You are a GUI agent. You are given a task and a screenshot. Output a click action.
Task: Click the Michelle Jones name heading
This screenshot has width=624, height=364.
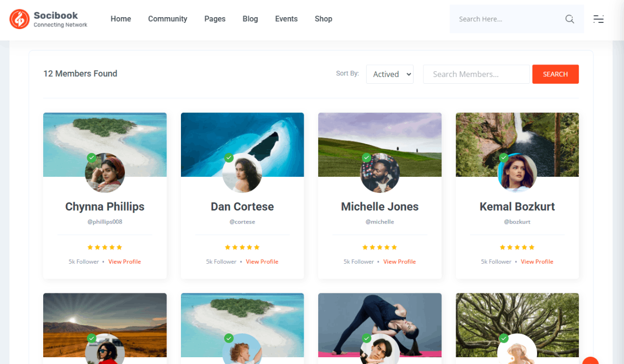coord(380,206)
